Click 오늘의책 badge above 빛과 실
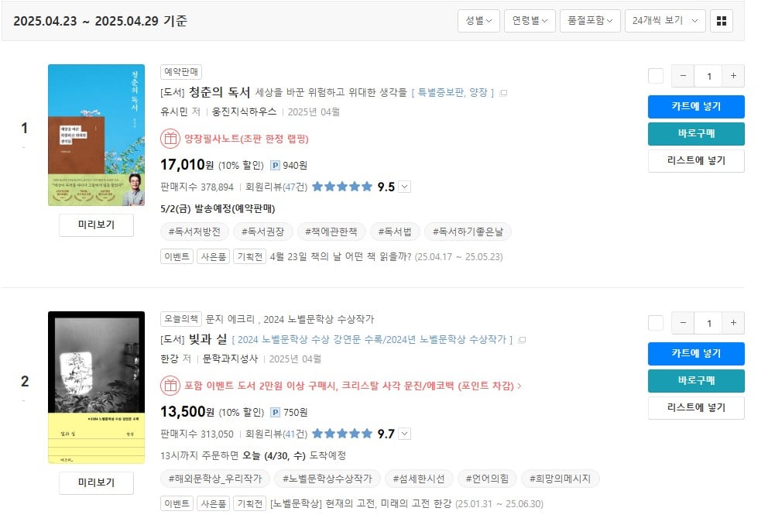 181,319
